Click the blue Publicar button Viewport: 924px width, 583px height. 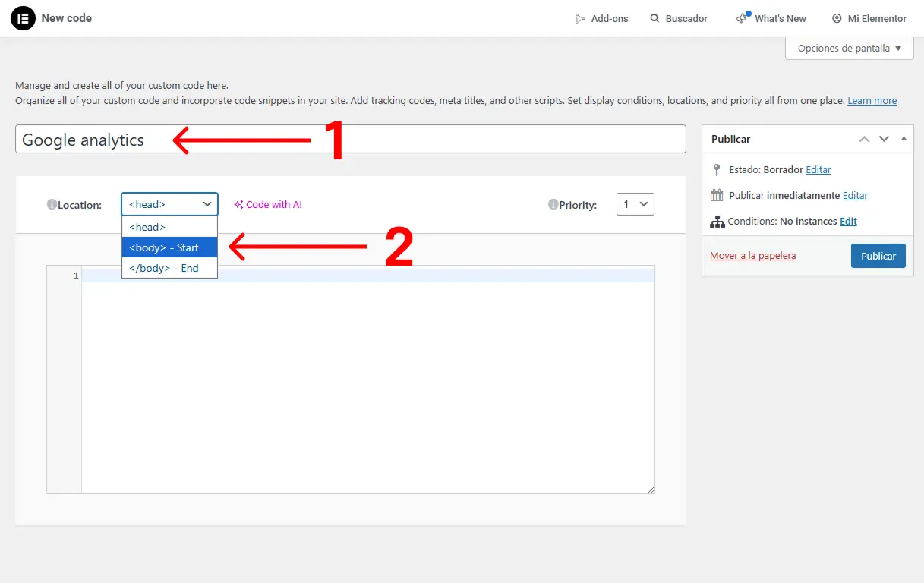[x=878, y=256]
